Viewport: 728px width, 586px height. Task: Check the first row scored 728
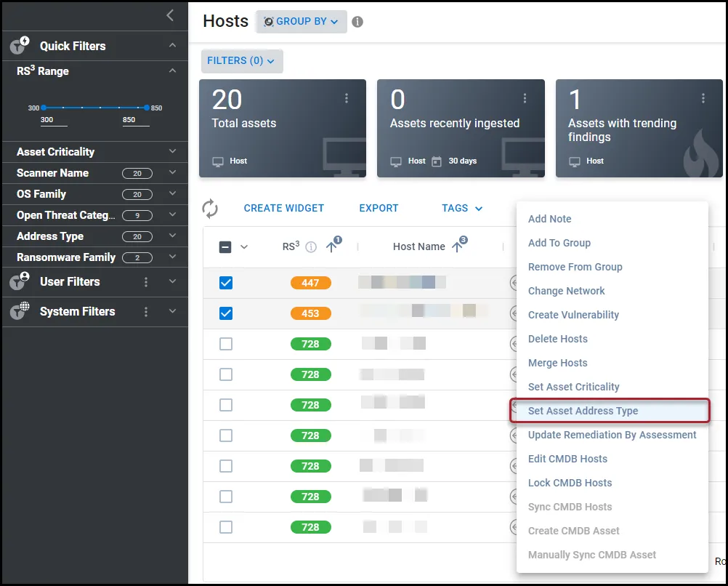[x=226, y=344]
